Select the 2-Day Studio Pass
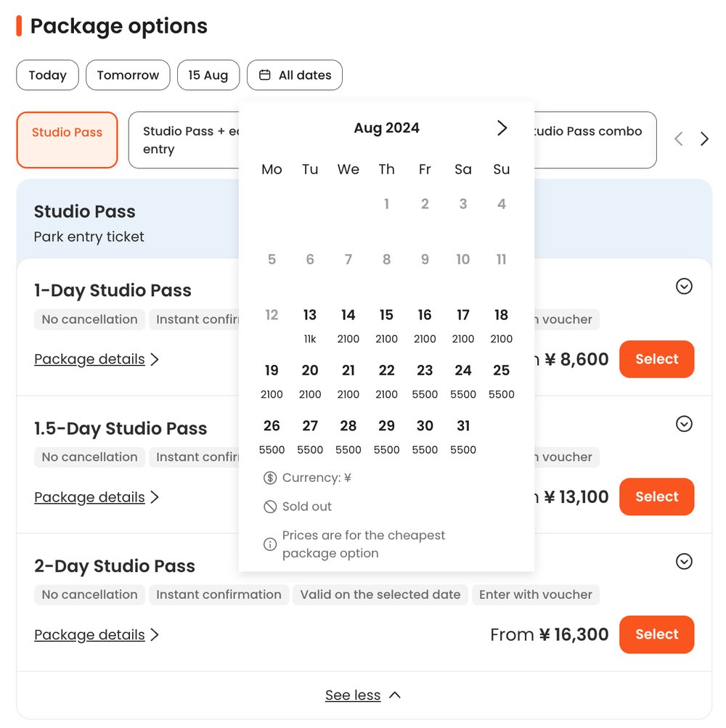Image resolution: width=726 pixels, height=728 pixels. (656, 634)
